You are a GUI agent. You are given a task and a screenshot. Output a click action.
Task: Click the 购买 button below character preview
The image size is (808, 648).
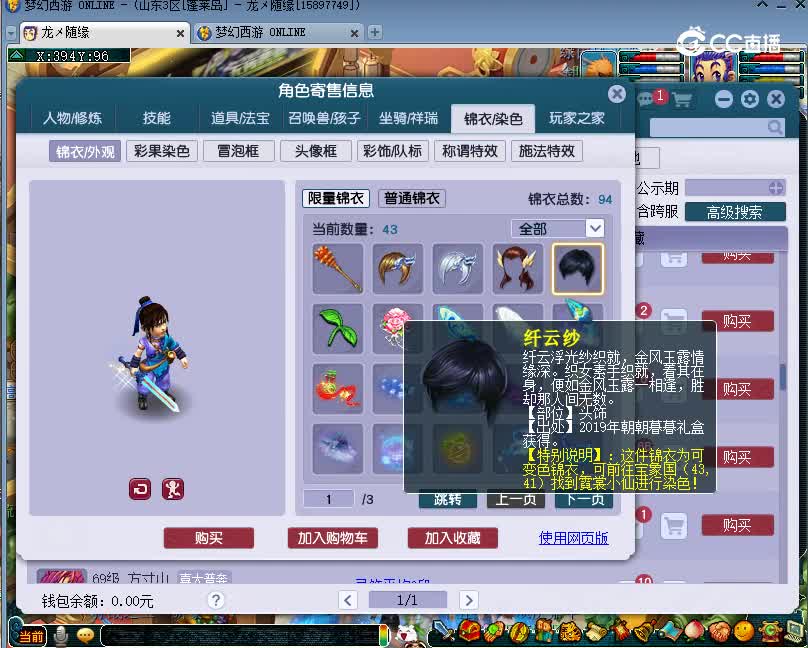click(x=209, y=538)
